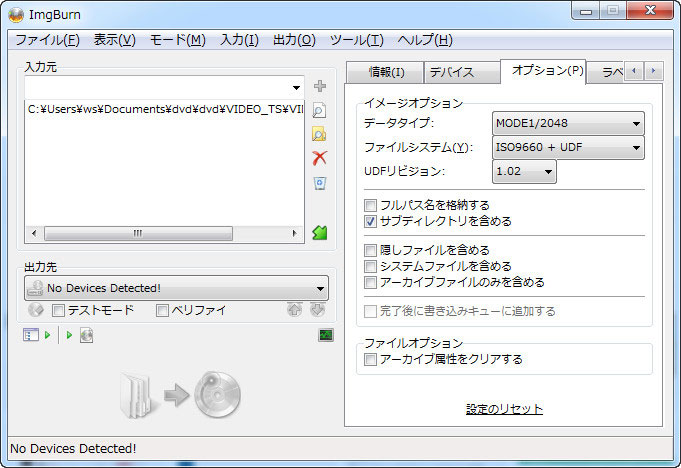Open the 出力先 No Devices Detected dropdown
Screen dimensions: 681x468
click(x=177, y=288)
